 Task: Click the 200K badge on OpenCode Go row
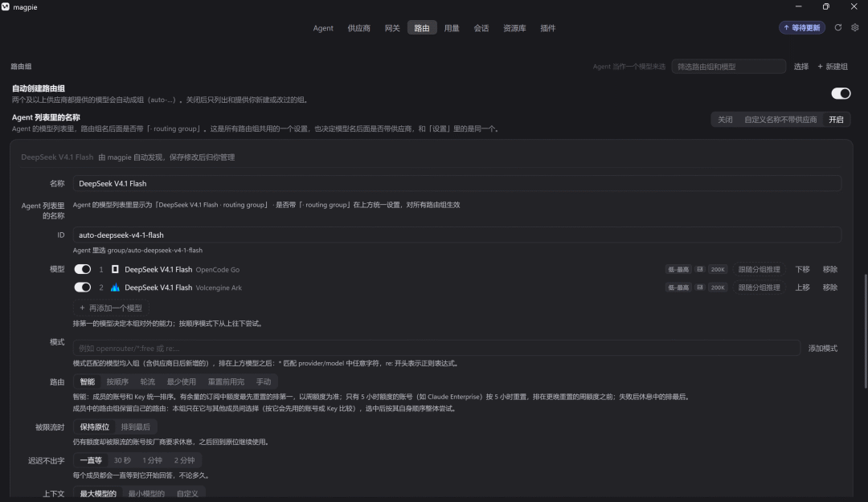click(718, 270)
